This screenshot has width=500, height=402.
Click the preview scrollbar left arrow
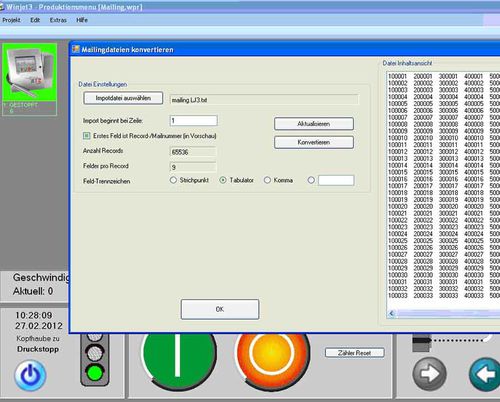click(x=392, y=313)
